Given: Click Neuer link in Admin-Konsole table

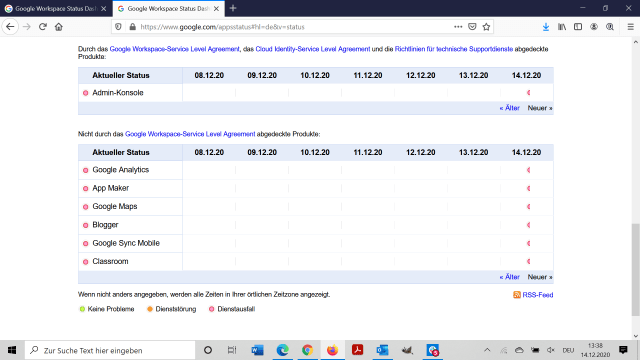Looking at the screenshot, I should tap(540, 108).
